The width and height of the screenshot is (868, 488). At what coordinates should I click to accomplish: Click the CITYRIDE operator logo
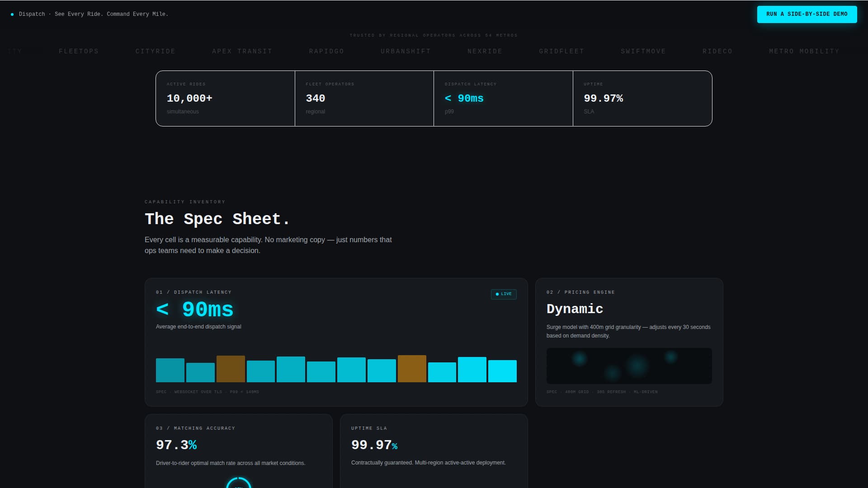coord(156,52)
